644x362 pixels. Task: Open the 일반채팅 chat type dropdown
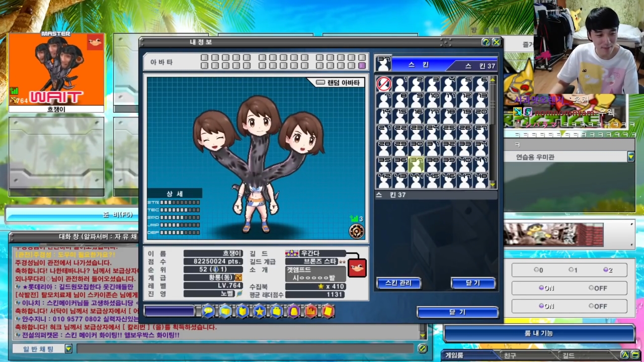[x=69, y=348]
